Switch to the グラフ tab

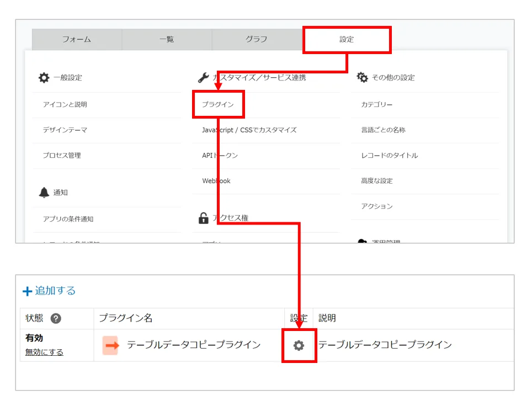pyautogui.click(x=257, y=39)
